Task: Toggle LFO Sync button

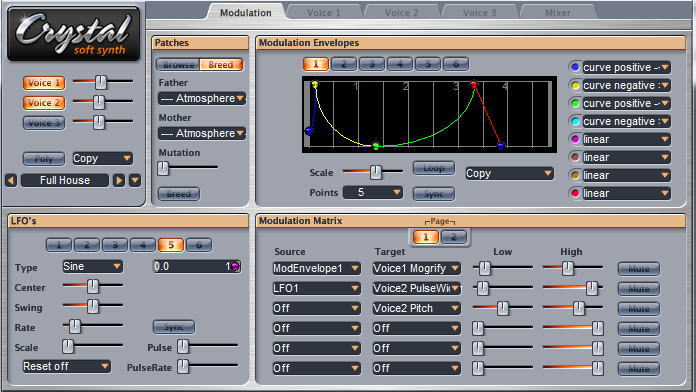Action: click(174, 327)
